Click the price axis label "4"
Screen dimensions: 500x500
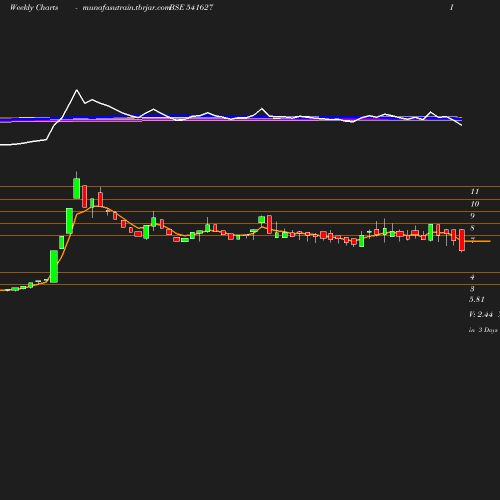pos(472,277)
